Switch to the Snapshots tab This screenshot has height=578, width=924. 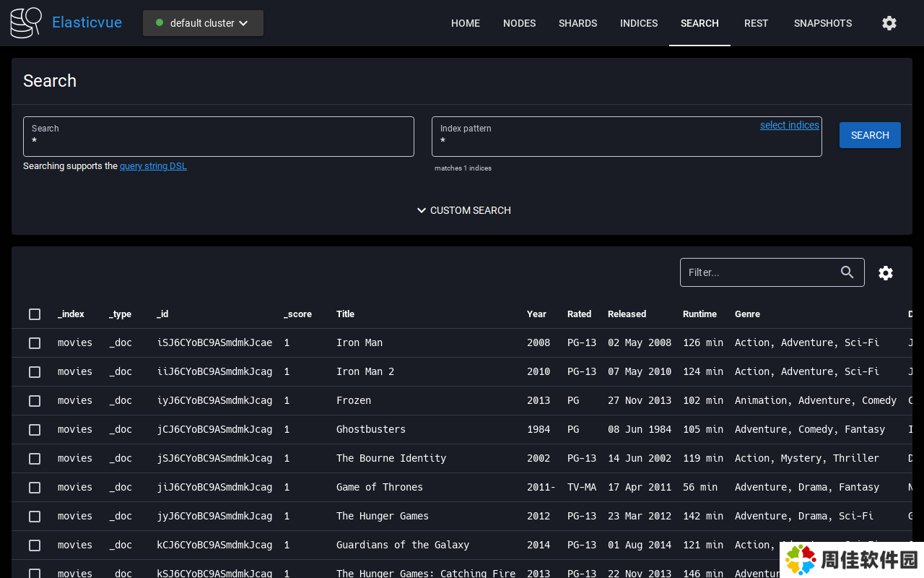coord(822,23)
